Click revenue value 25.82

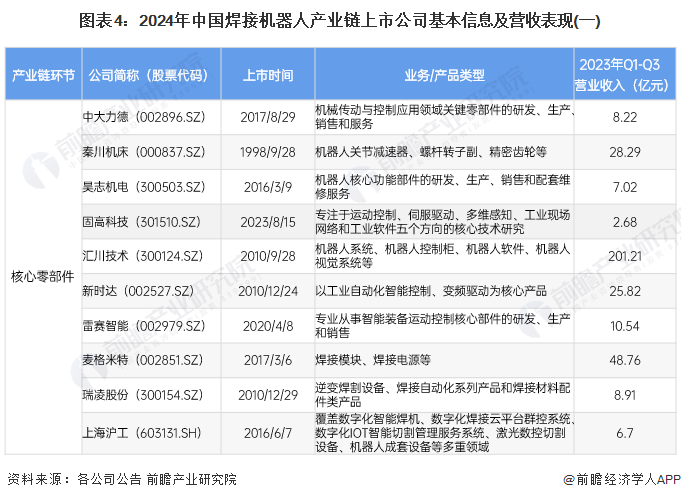pyautogui.click(x=625, y=291)
